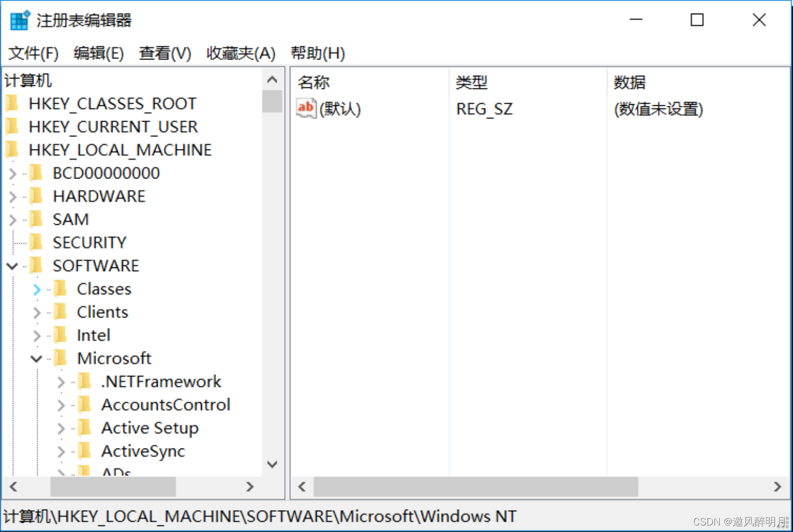The height and width of the screenshot is (532, 793).
Task: Click the horizontal scrollbar thumb below the tree
Action: (112, 487)
